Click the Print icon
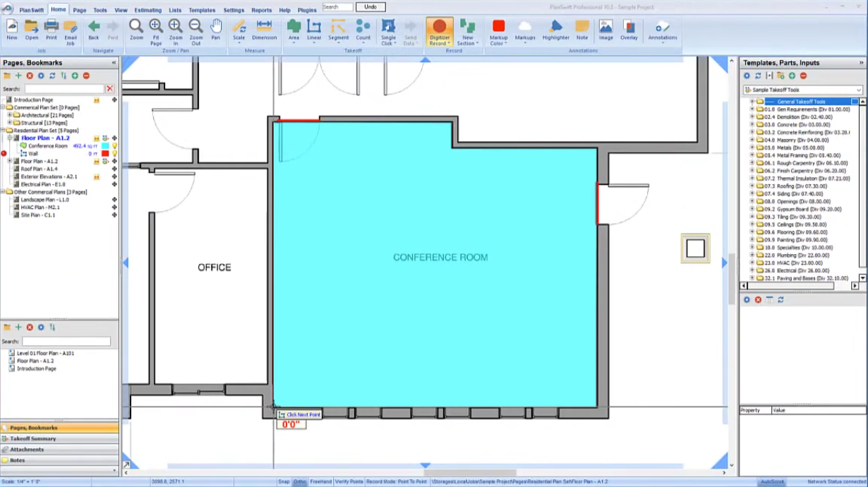Viewport: 868px width, 487px height. click(52, 30)
